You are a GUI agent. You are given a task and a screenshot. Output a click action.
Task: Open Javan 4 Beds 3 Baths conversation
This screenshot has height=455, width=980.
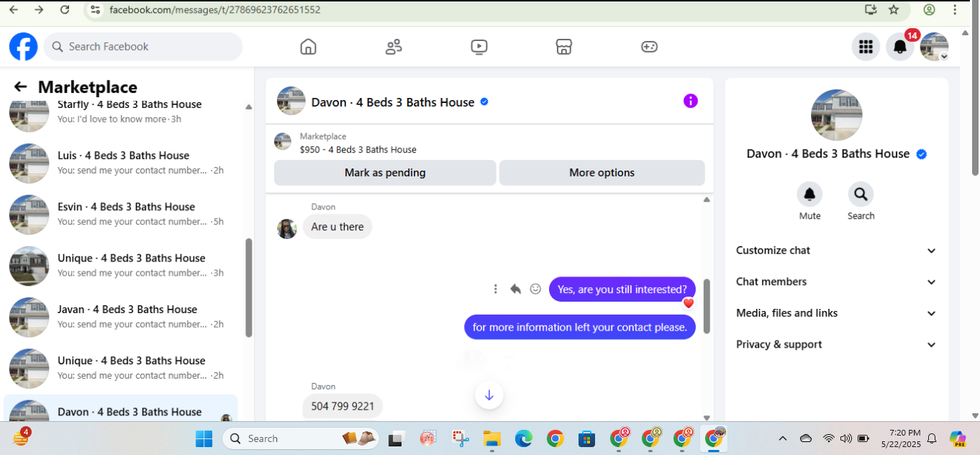coord(121,317)
